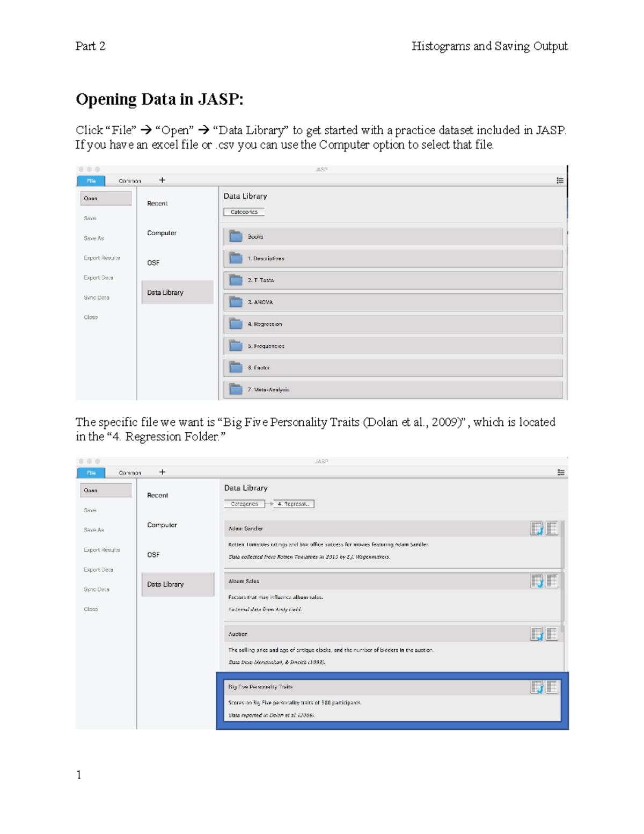Open Big Five Personality Traits data with analyses icon
The height and width of the screenshot is (834, 644).
tap(537, 686)
